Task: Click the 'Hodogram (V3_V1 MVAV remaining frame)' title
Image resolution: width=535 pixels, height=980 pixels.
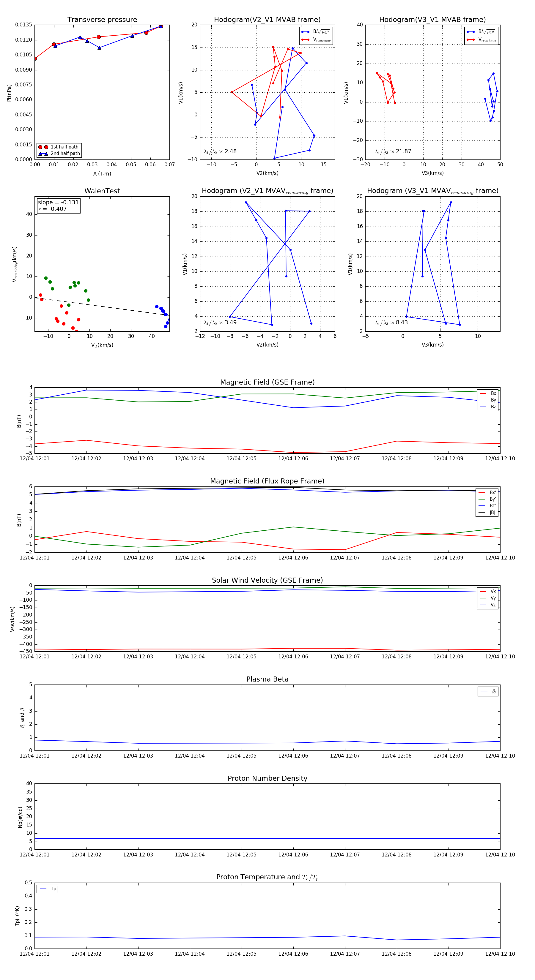Action: [432, 191]
